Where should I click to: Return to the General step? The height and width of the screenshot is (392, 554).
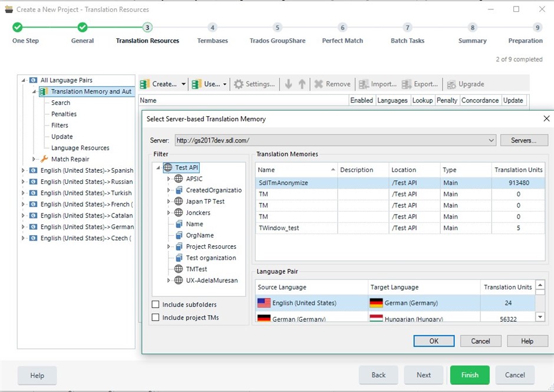83,34
